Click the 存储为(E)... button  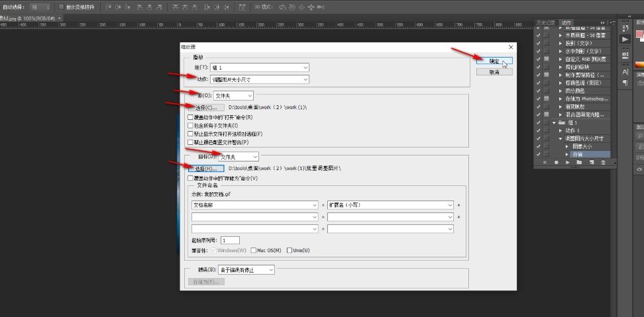point(206,282)
